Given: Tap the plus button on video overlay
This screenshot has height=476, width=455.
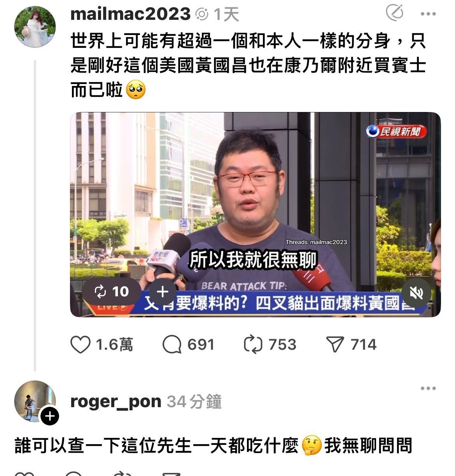Looking at the screenshot, I should point(162,292).
